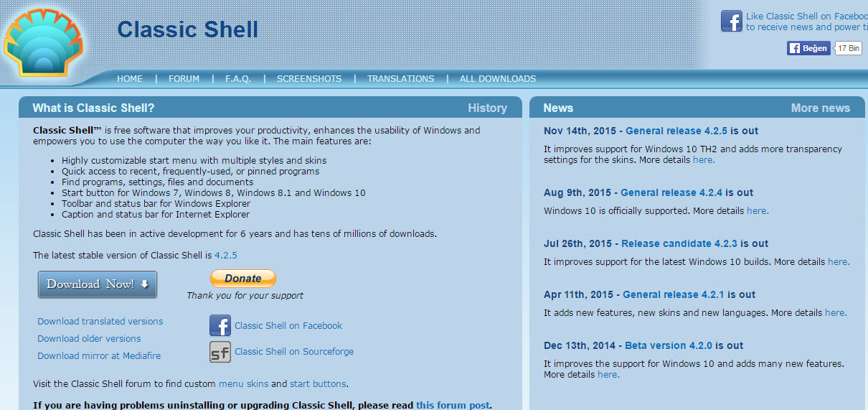
Task: Open General release 4.2.1 news link
Action: coord(674,295)
